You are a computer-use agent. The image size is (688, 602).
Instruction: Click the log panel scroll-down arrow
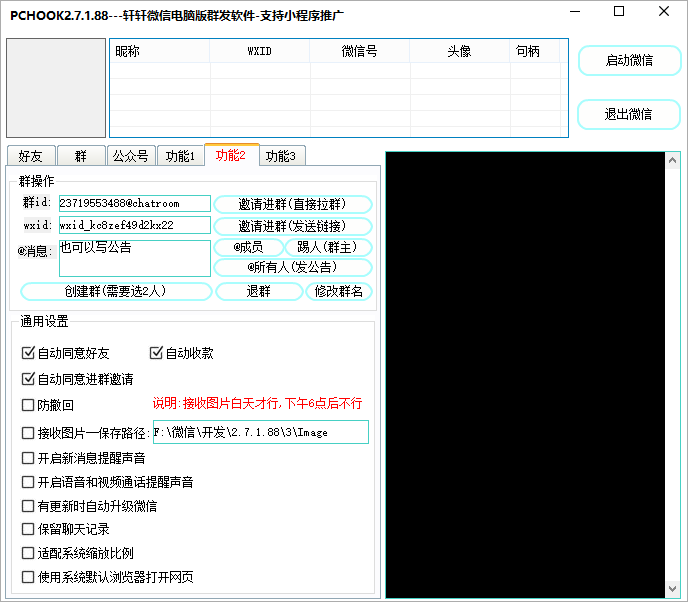[x=673, y=588]
